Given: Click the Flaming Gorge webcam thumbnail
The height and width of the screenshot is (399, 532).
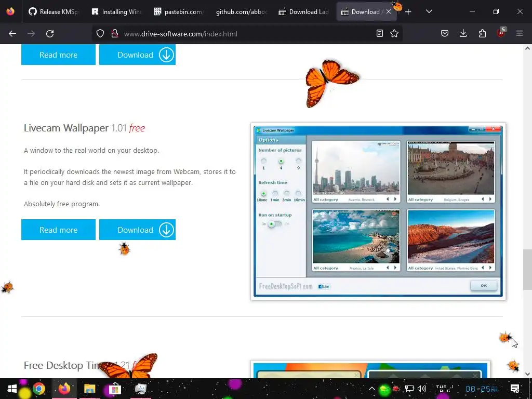Looking at the screenshot, I should [451, 236].
